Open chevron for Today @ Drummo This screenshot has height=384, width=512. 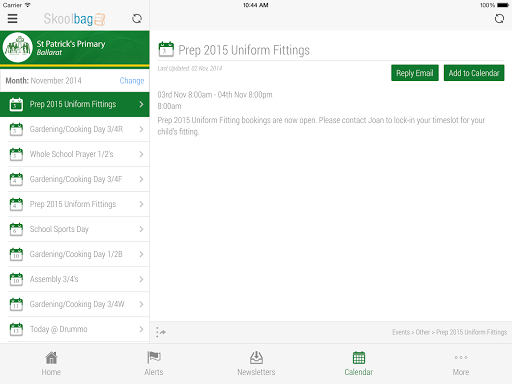pos(141,329)
